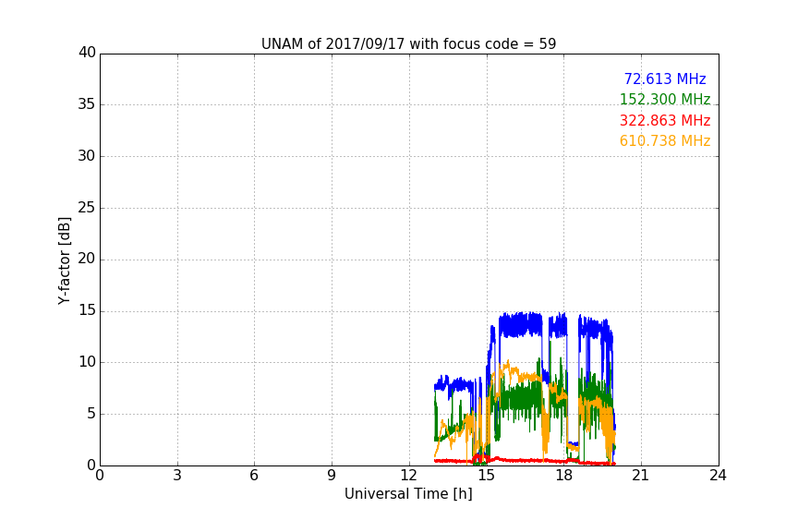Image resolution: width=798 pixels, height=532 pixels.
Task: Click the x-axis tick label 3
Action: tap(177, 476)
